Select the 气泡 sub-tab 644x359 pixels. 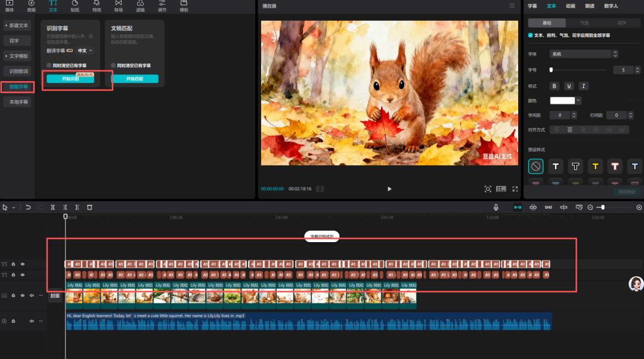[584, 23]
